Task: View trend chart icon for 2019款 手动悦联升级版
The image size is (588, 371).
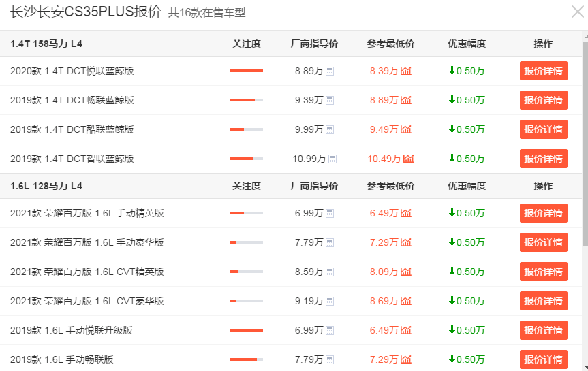Action: pos(406,330)
